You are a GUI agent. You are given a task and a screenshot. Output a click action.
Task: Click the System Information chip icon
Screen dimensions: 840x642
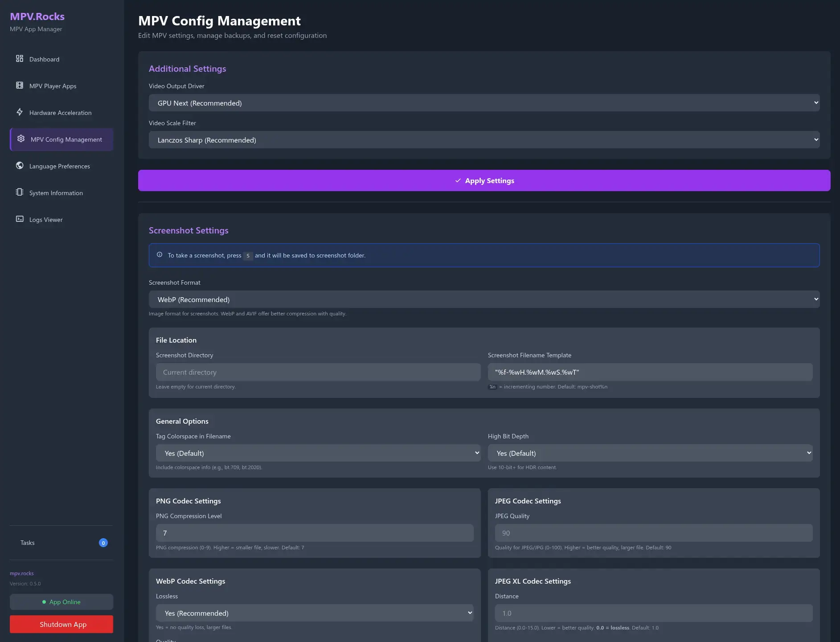(x=20, y=192)
